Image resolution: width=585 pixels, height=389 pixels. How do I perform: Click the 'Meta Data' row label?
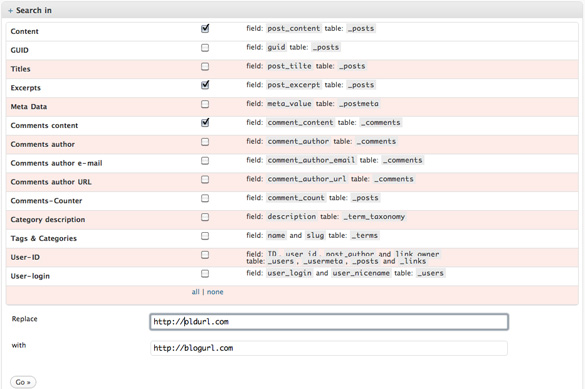29,107
